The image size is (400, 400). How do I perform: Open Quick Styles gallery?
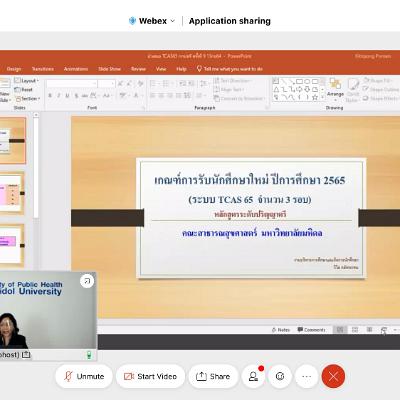point(352,90)
